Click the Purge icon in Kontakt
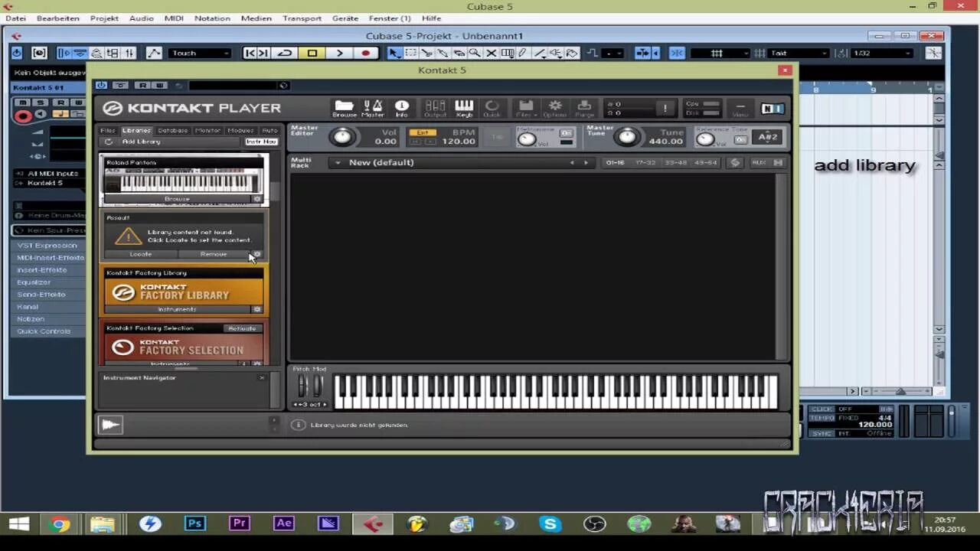The image size is (980, 551). (584, 109)
